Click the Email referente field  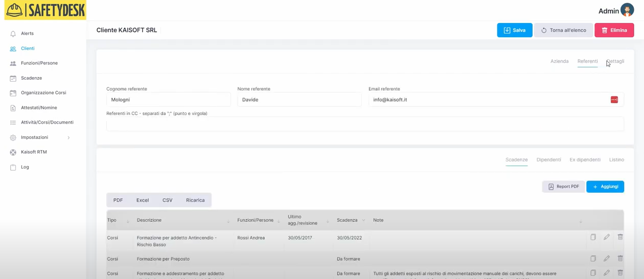coord(496,100)
